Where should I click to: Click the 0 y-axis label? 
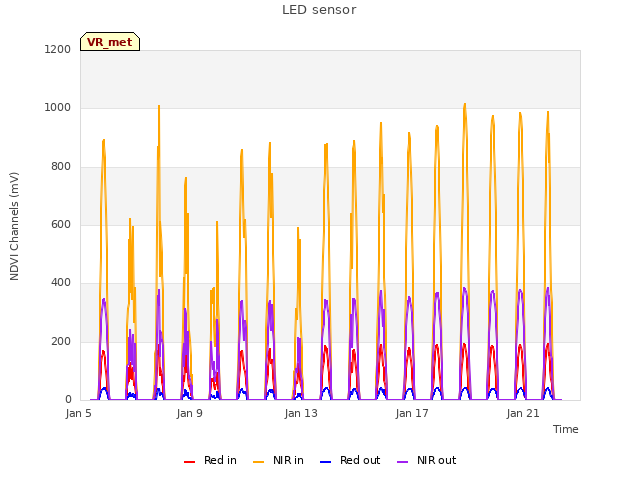68,399
